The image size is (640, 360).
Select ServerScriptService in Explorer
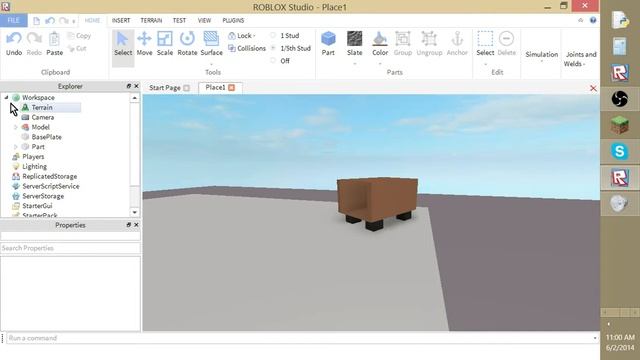click(51, 186)
